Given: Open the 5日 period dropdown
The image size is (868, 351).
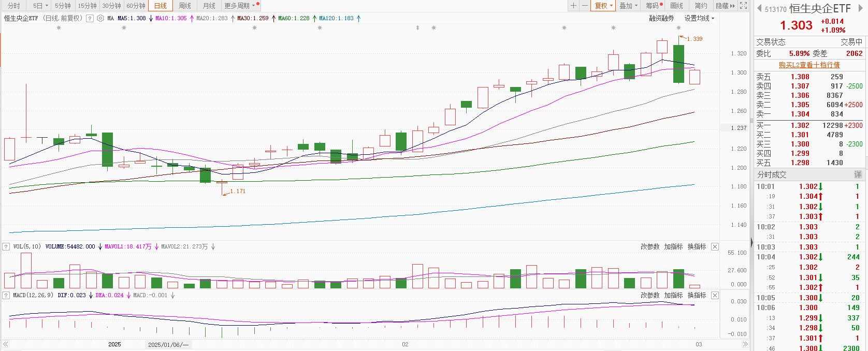Looking at the screenshot, I should pos(40,6).
